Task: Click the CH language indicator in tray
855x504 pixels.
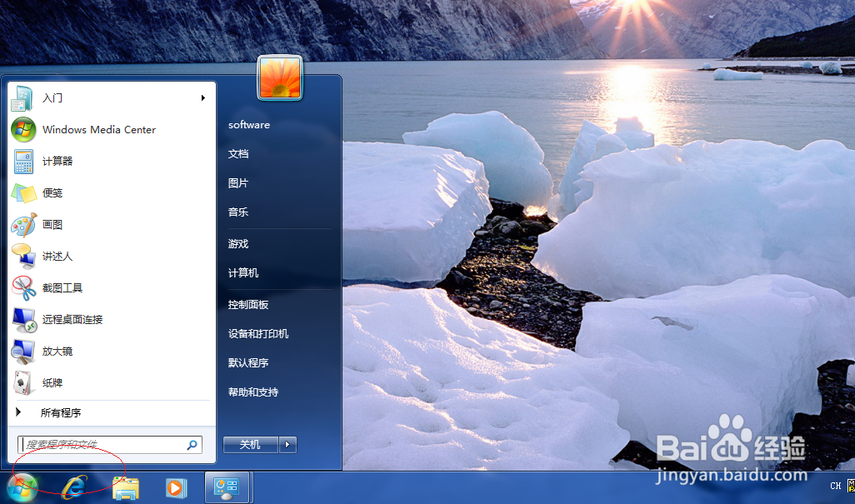Action: click(x=835, y=486)
